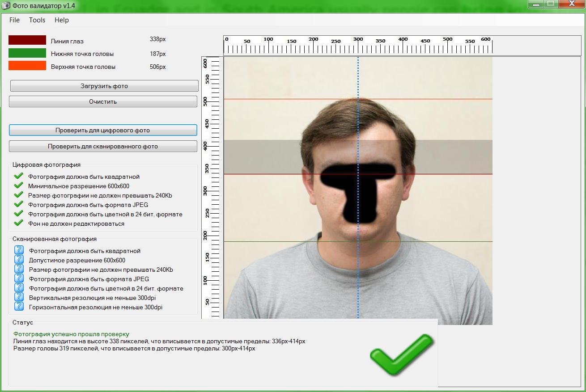Click the 500 mark on vertical ruler
The image size is (586, 392).
[x=205, y=101]
